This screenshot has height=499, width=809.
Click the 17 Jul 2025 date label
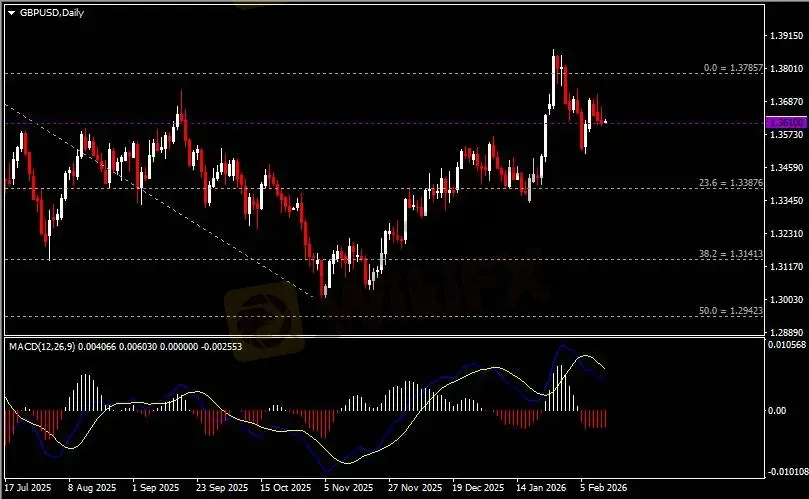[x=28, y=488]
